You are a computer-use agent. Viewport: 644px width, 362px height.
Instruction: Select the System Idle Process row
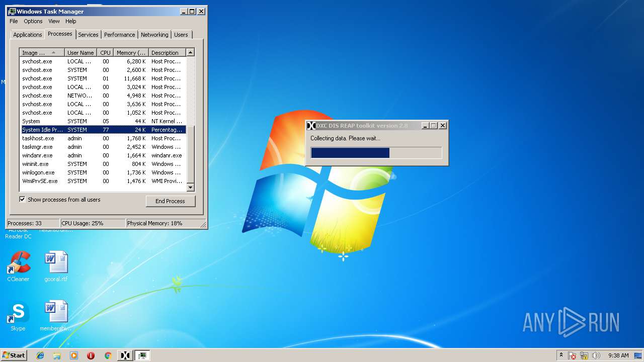point(103,130)
